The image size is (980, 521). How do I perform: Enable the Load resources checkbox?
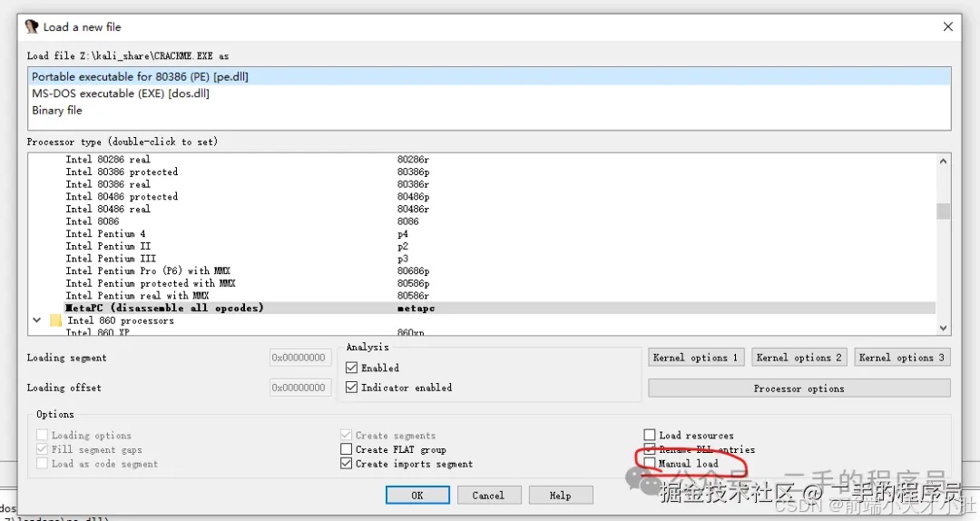point(650,435)
